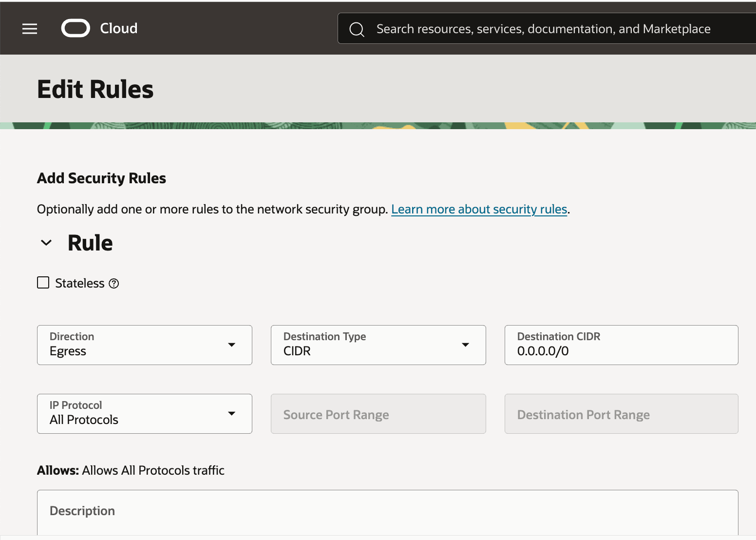The height and width of the screenshot is (540, 756).
Task: Click the Add Security Rules heading
Action: tap(101, 178)
